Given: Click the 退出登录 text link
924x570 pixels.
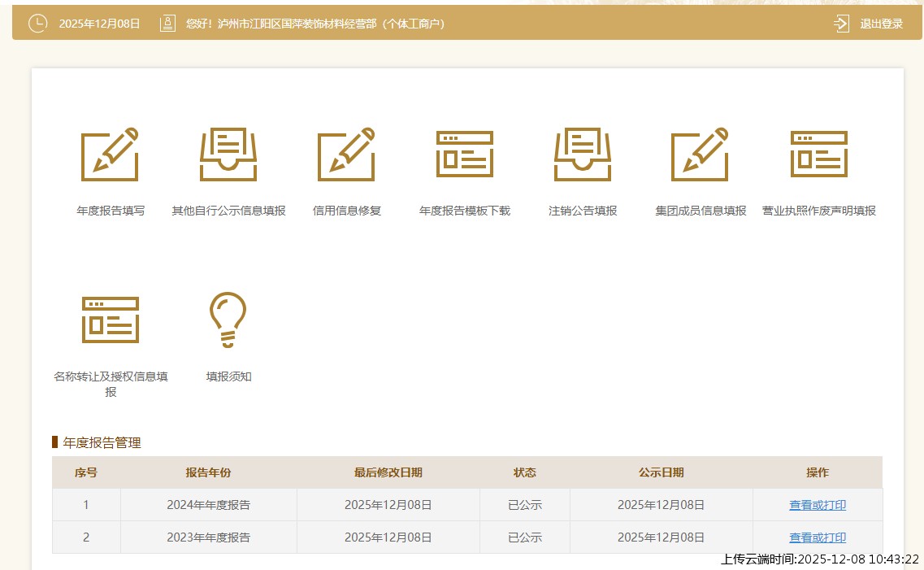Looking at the screenshot, I should click(x=882, y=24).
